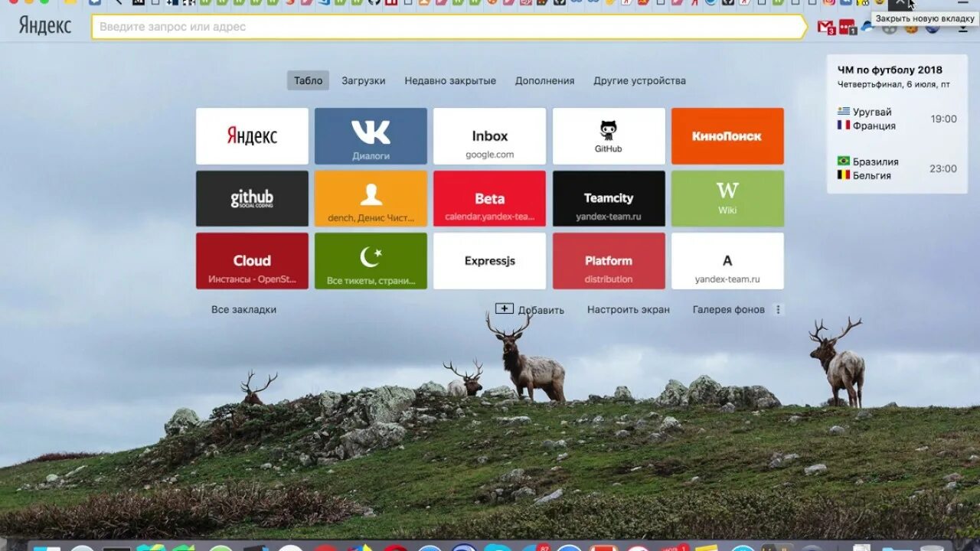
Task: Open the green crescent Все тикеты tile
Action: tap(371, 261)
